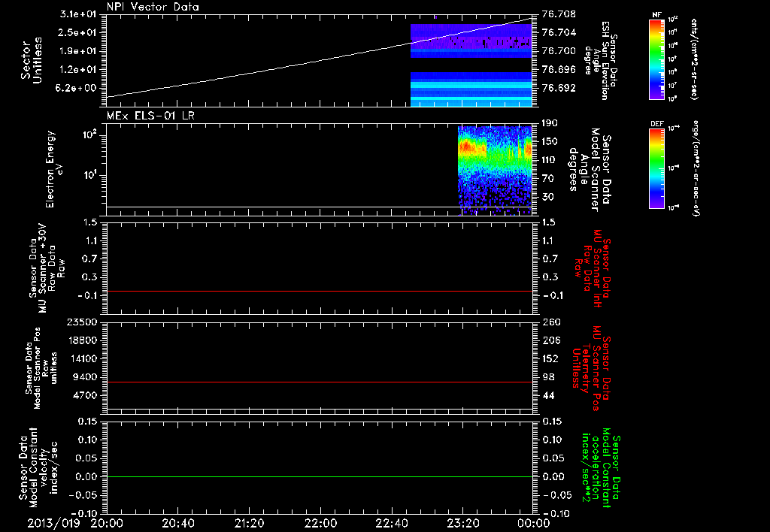This screenshot has height=532, width=770.
Task: Click the red "MU Scanner Pos Telemetry" label
Action: (593, 368)
